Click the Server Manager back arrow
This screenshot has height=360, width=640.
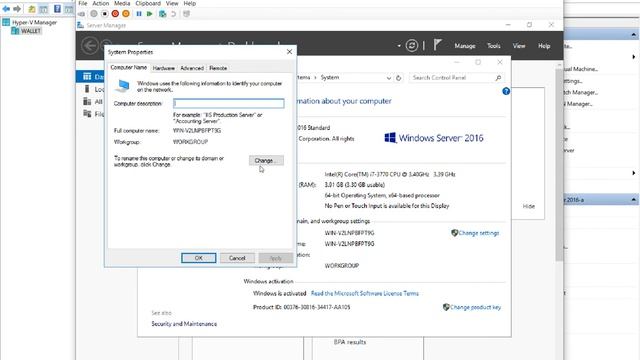(90, 45)
